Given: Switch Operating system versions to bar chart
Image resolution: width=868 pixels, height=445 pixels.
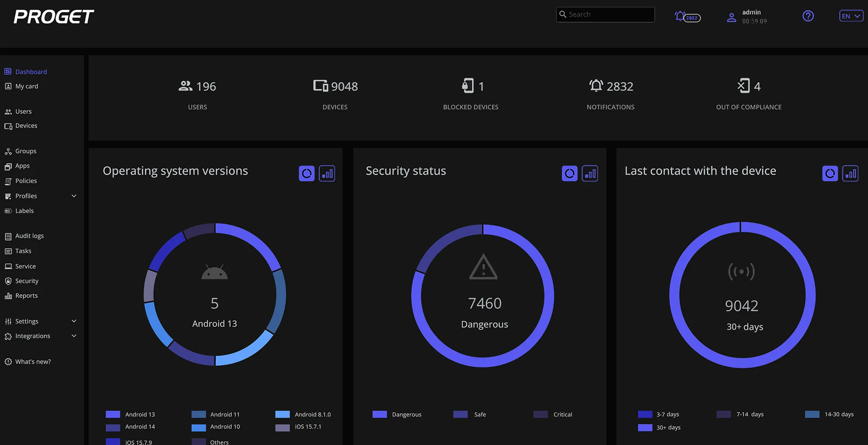Looking at the screenshot, I should (327, 173).
